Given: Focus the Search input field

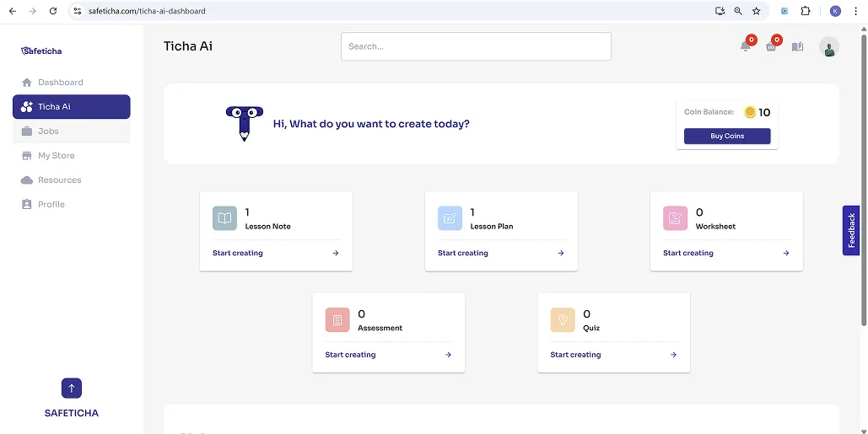Looking at the screenshot, I should coord(476,46).
